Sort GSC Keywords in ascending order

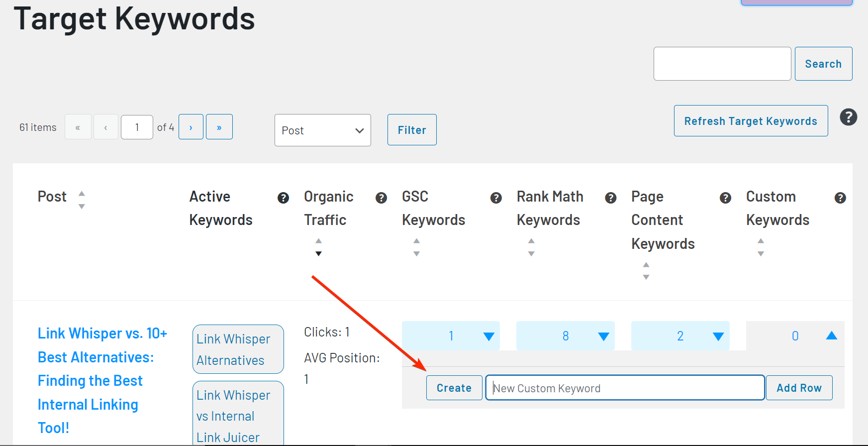tap(416, 241)
